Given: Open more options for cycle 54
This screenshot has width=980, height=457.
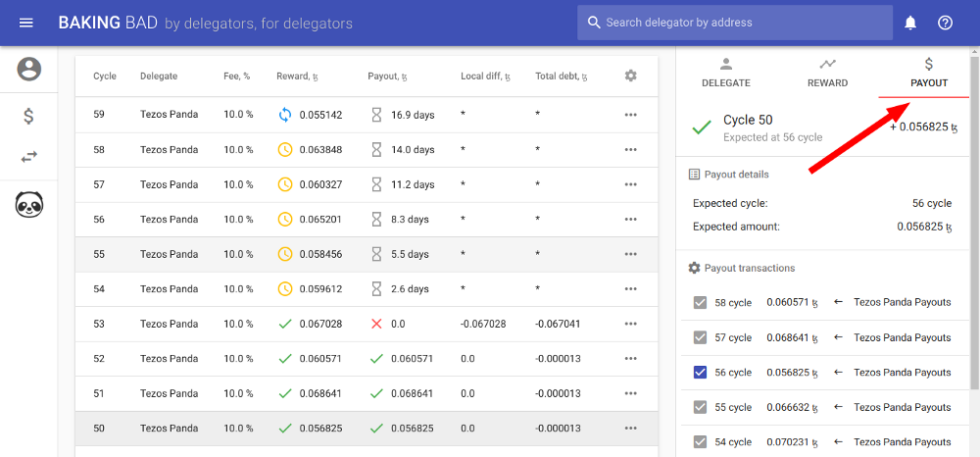Looking at the screenshot, I should (630, 289).
